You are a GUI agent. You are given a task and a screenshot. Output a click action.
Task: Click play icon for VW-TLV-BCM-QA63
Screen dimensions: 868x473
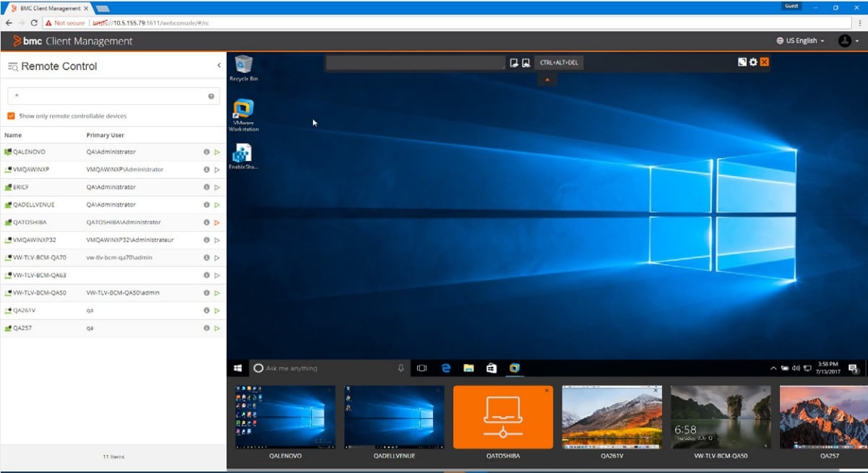[x=217, y=275]
